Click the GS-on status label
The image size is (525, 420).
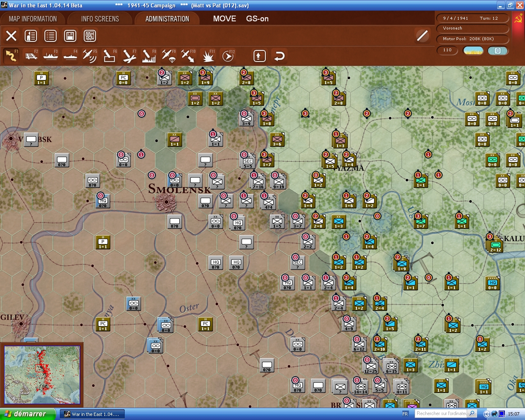tap(258, 18)
